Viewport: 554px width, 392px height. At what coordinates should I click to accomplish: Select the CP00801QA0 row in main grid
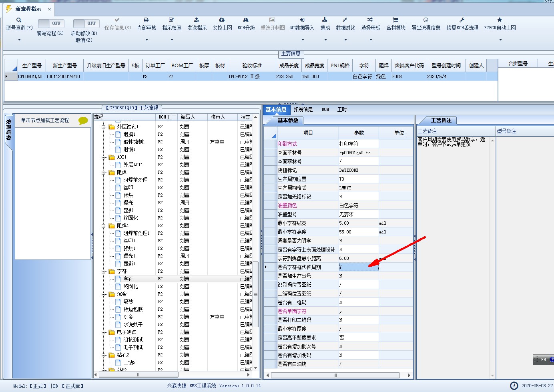tap(251, 76)
